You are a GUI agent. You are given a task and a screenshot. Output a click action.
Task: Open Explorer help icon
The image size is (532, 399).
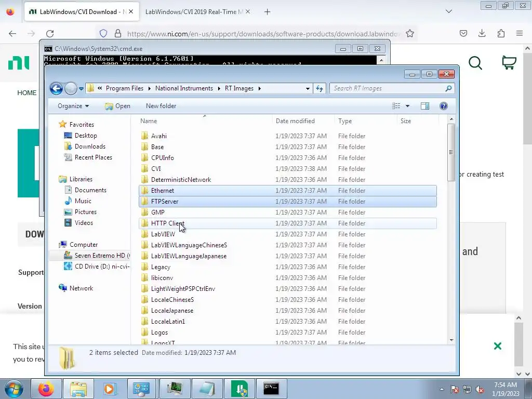444,106
